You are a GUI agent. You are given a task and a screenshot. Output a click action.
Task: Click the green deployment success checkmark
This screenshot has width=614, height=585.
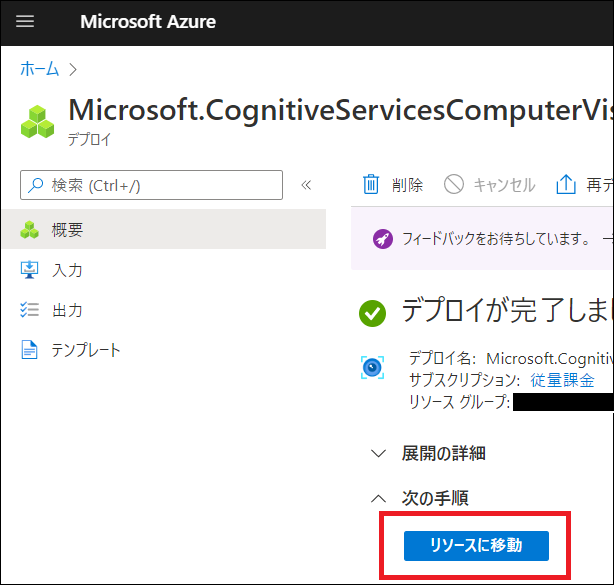point(372,313)
